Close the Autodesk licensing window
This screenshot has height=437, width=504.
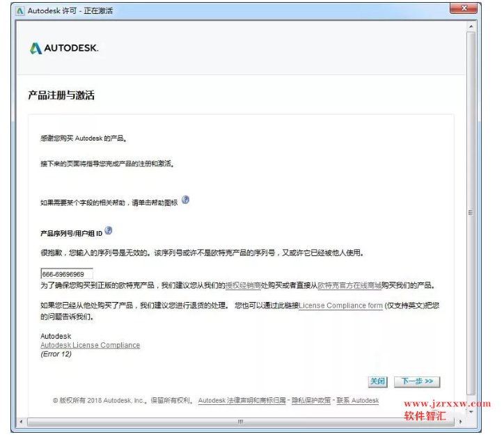point(463,8)
